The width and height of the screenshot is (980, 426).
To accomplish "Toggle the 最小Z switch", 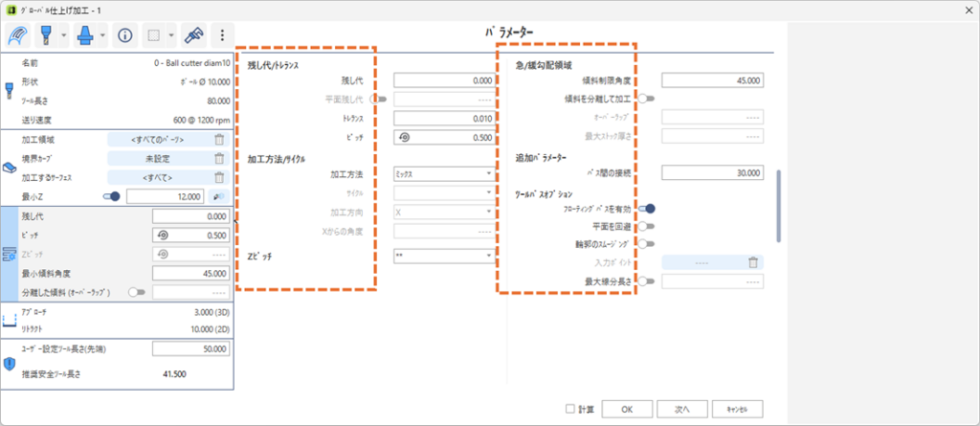I will 110,196.
